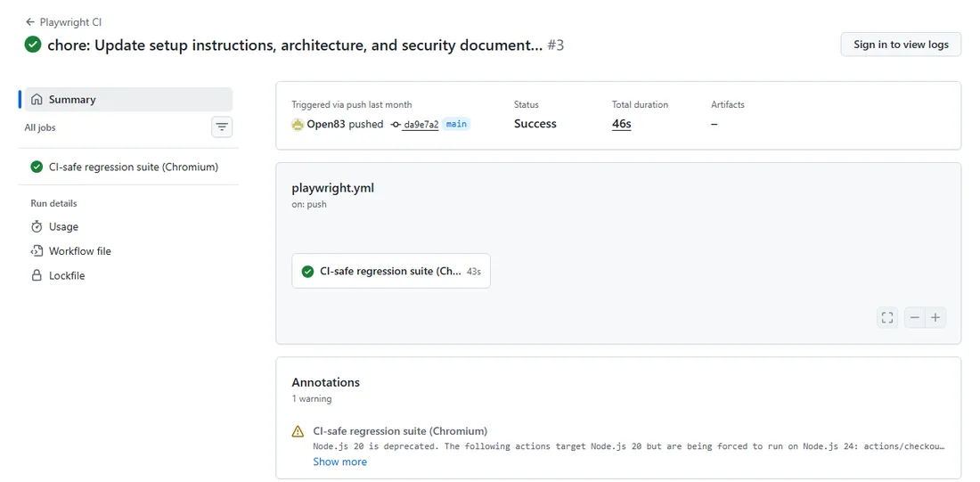Open the CI-safe regression suite job card in graph

[390, 271]
